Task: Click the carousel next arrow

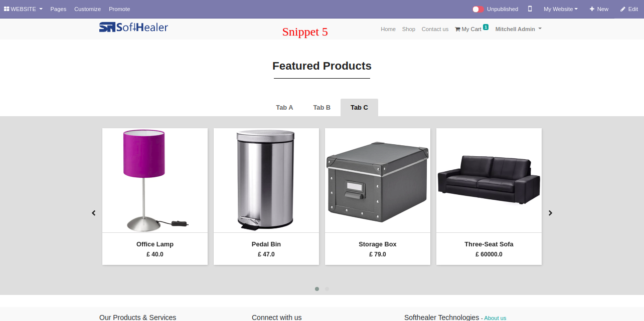Action: 550,213
